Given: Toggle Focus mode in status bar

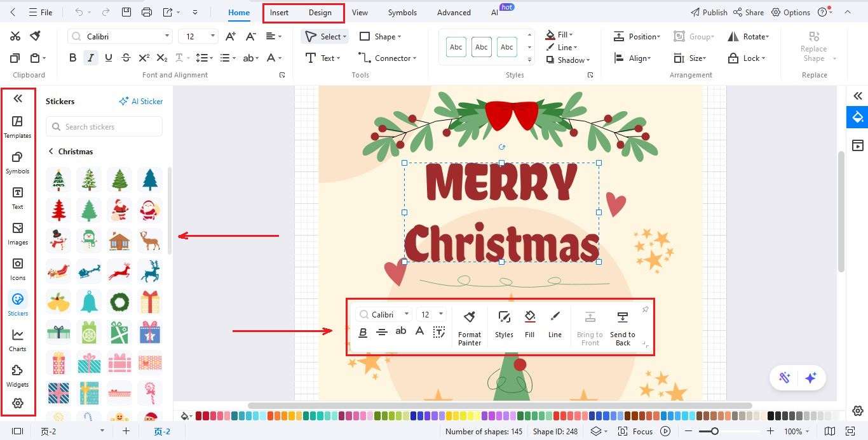Looking at the screenshot, I should pos(637,431).
